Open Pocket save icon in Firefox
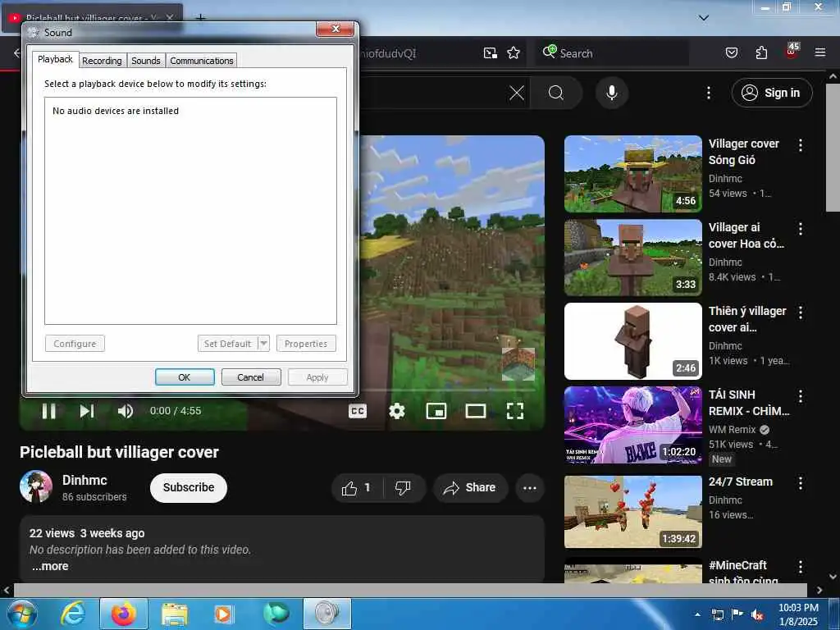The width and height of the screenshot is (840, 630). 732,52
